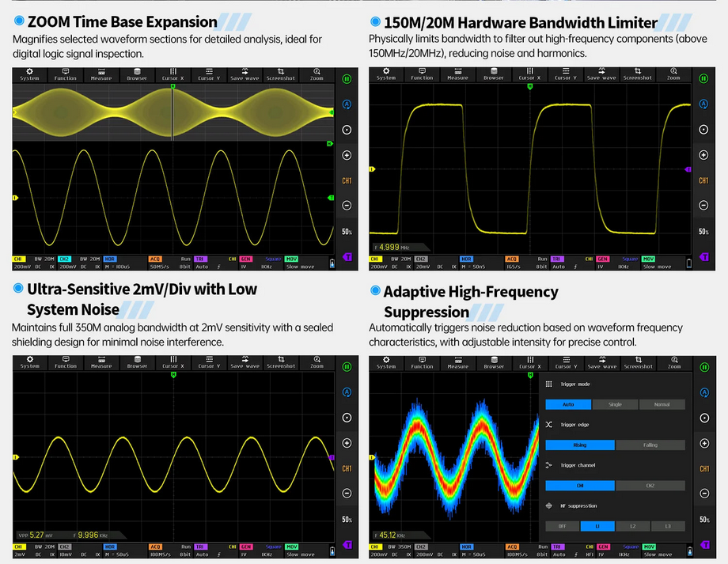The width and height of the screenshot is (728, 564).
Task: Set trigger mode to Single
Action: point(615,404)
